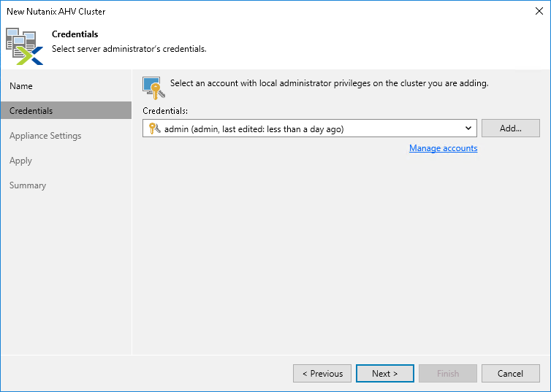Viewport: 551px width, 392px height.
Task: Click the key icon in Credentials combo box
Action: tap(154, 128)
